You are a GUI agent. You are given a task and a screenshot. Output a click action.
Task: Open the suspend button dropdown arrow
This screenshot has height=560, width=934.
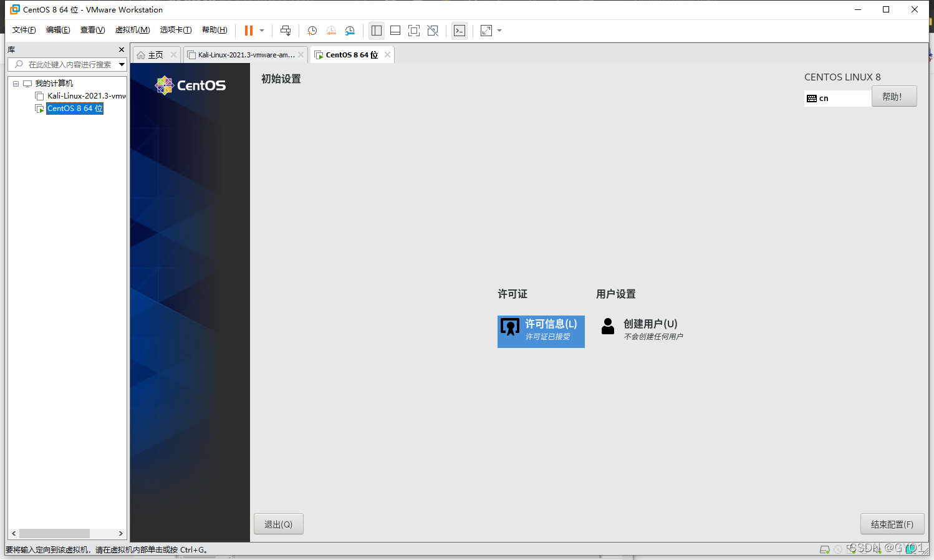click(x=261, y=30)
